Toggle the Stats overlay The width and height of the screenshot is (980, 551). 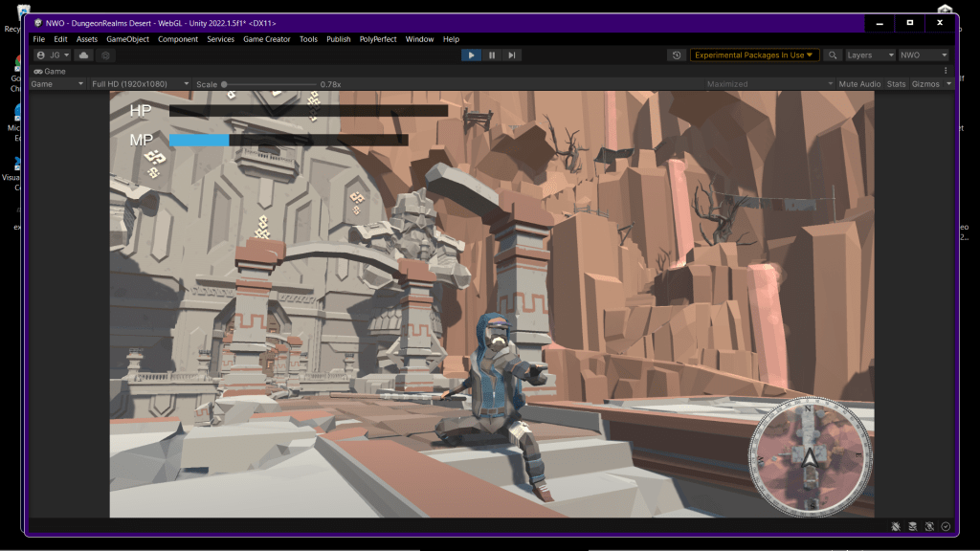click(896, 84)
